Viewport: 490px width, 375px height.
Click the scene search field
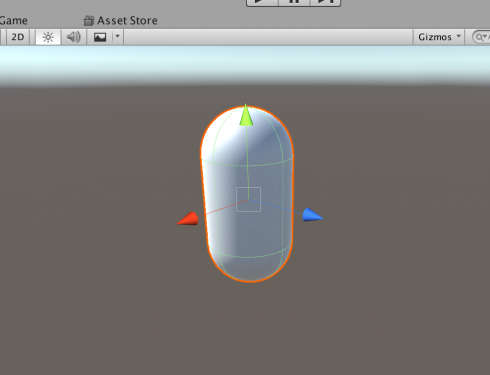pos(481,37)
